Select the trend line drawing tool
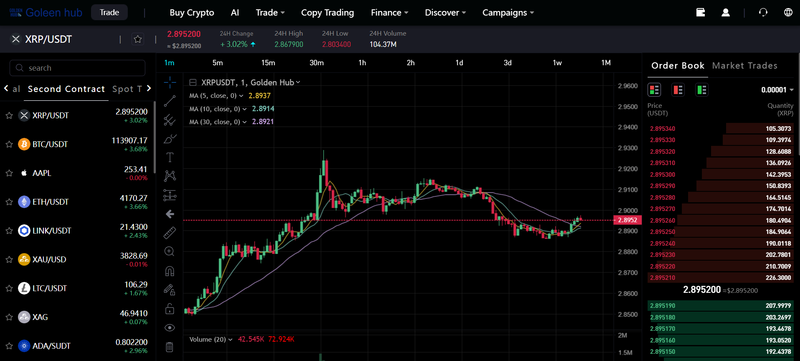800x361 pixels. tap(170, 101)
